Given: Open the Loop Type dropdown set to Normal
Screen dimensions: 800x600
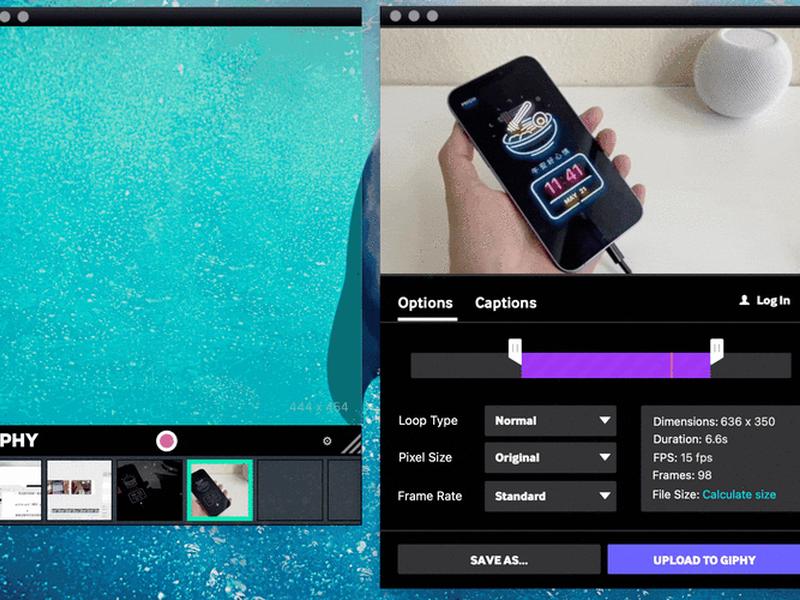Looking at the screenshot, I should (551, 421).
